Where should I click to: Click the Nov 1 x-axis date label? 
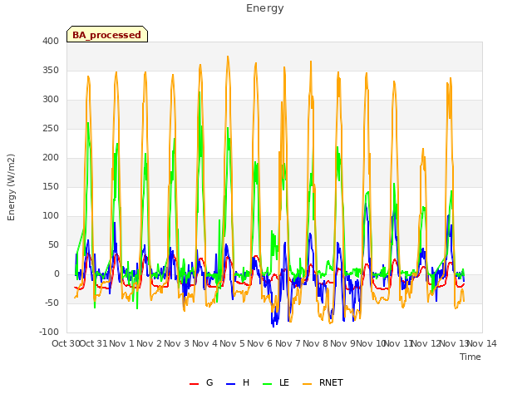click(x=122, y=343)
